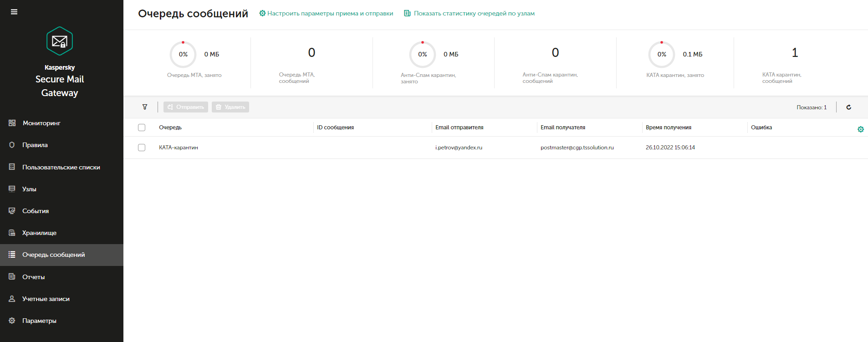
Task: Select all messages via header checkbox
Action: click(142, 128)
